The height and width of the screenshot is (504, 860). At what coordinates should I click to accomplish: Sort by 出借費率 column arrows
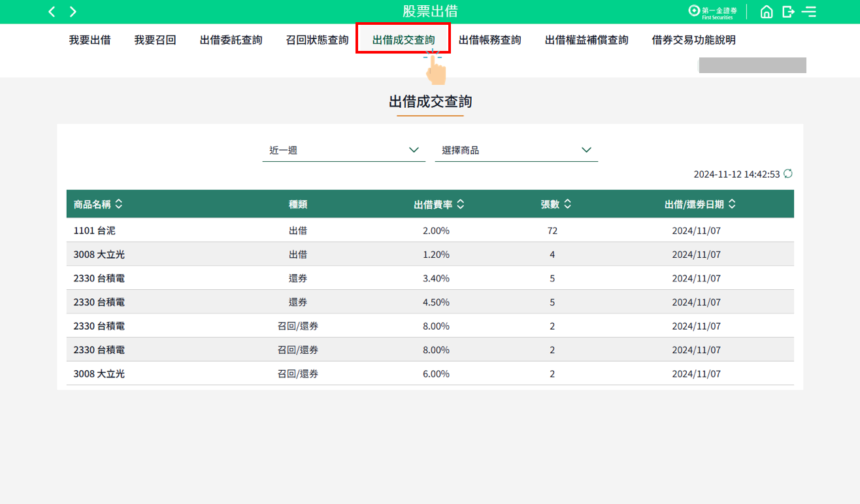pos(461,204)
